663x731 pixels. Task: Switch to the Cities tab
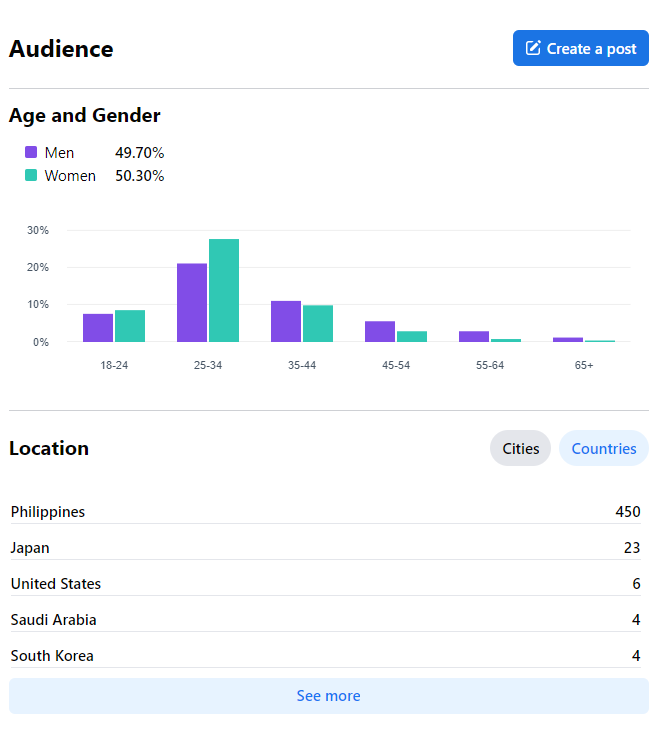pyautogui.click(x=520, y=448)
